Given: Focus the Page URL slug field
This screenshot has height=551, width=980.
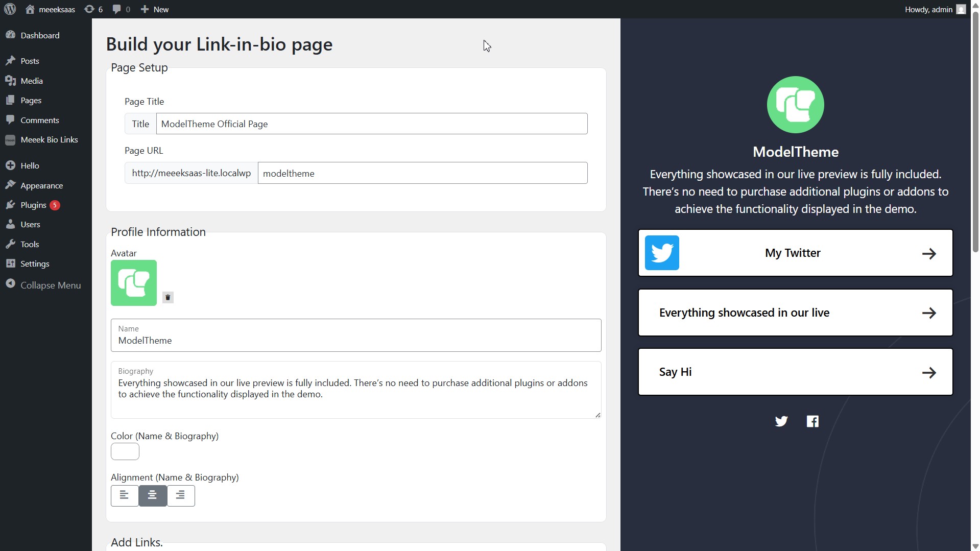Looking at the screenshot, I should pyautogui.click(x=423, y=173).
